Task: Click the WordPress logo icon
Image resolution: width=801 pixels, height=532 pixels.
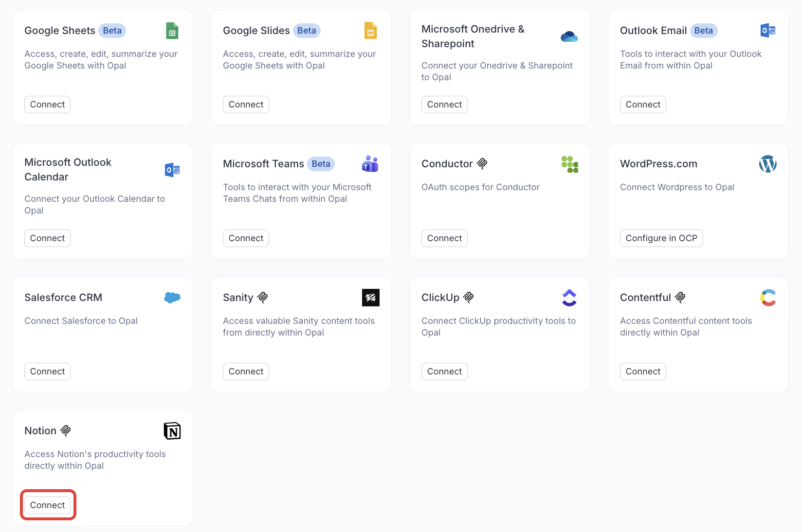Action: (768, 164)
